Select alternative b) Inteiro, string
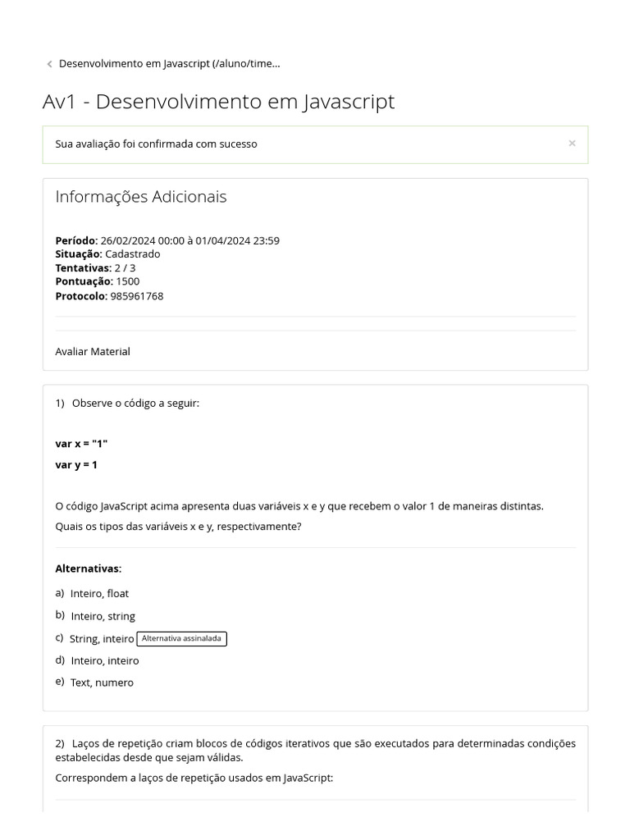The width and height of the screenshot is (630, 840). pos(103,616)
